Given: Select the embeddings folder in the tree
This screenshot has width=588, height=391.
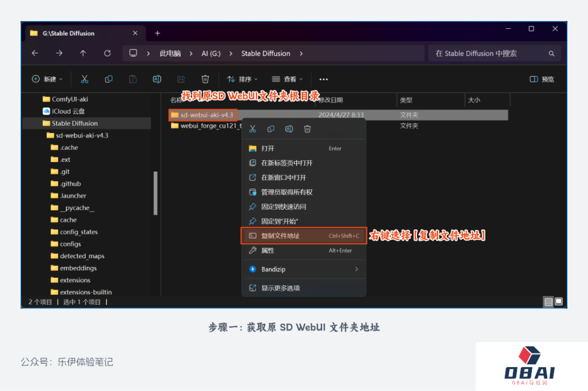Looking at the screenshot, I should [73, 268].
